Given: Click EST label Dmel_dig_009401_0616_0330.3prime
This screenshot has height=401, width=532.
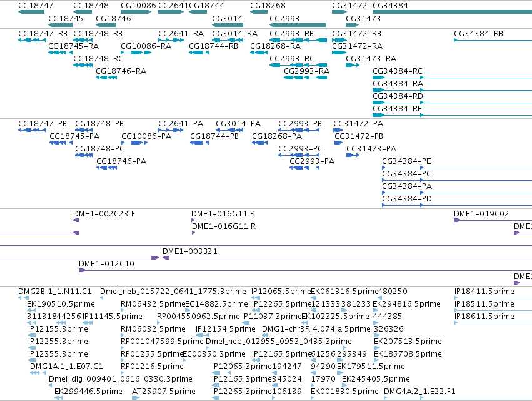Looking at the screenshot, I should tap(121, 380).
